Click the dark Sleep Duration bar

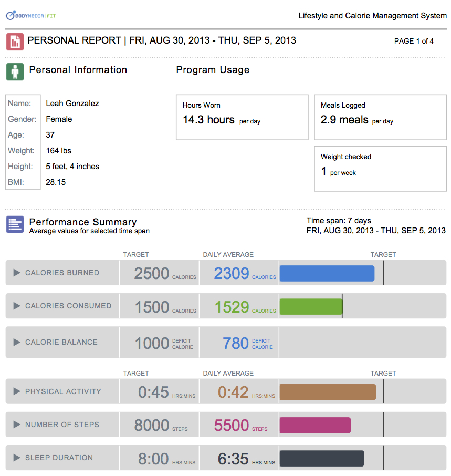[x=321, y=458]
